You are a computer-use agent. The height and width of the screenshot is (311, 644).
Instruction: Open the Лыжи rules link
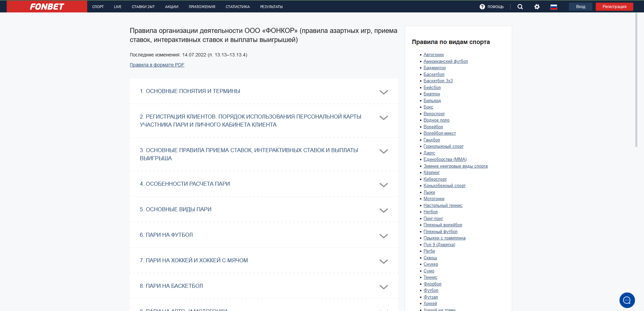point(429,192)
